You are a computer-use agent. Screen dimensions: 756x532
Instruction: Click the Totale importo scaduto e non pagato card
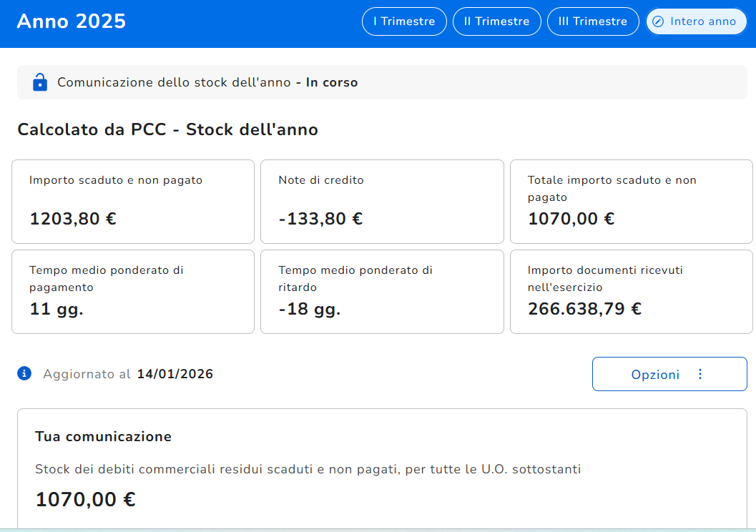coord(631,202)
